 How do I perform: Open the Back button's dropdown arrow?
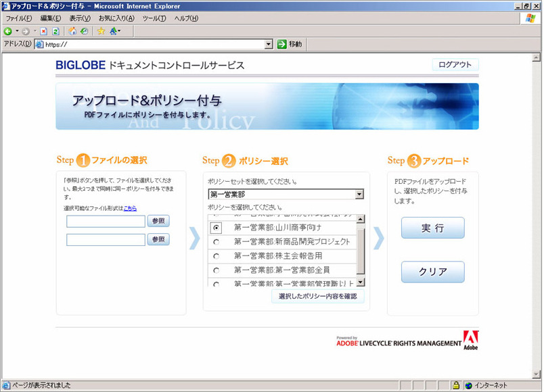coord(16,31)
